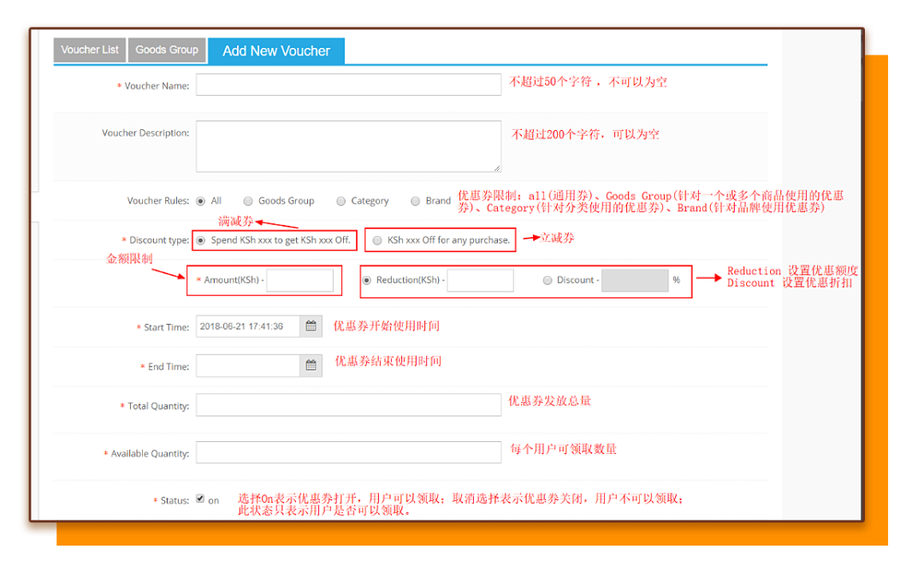Click the Available Quantity input field
The width and height of the screenshot is (924, 572).
348,452
